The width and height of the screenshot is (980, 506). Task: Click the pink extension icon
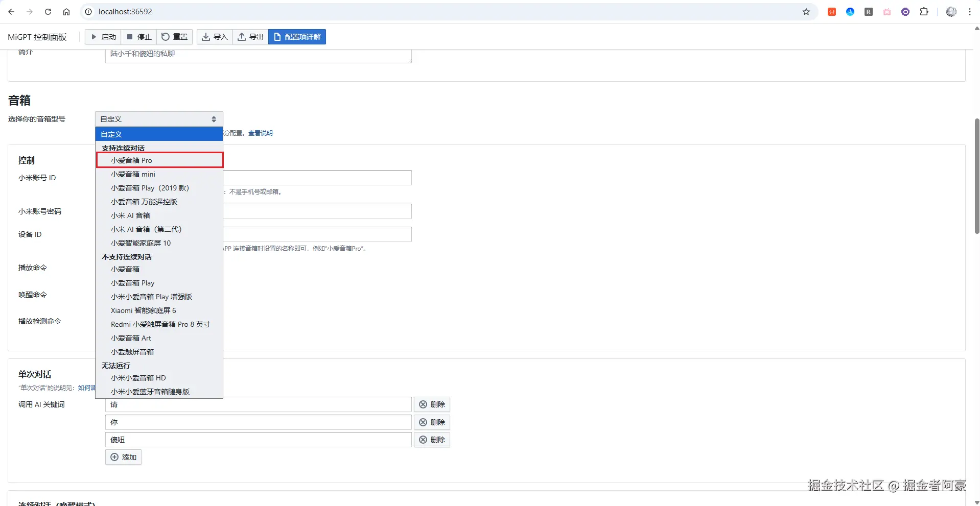tap(887, 12)
